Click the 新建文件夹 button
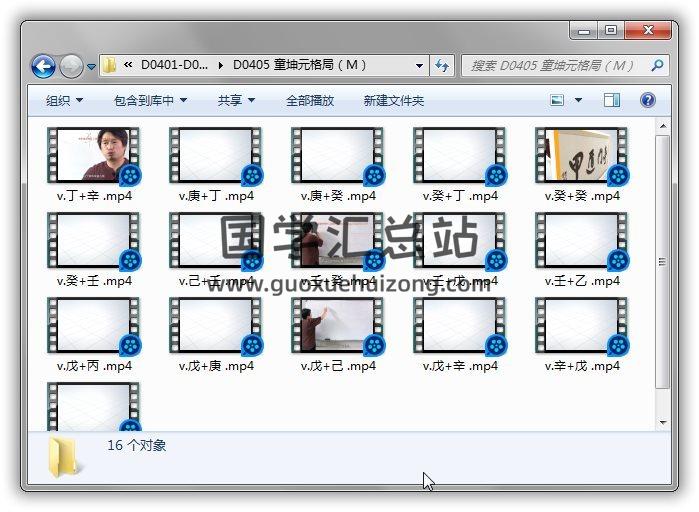The height and width of the screenshot is (512, 699). [x=393, y=100]
